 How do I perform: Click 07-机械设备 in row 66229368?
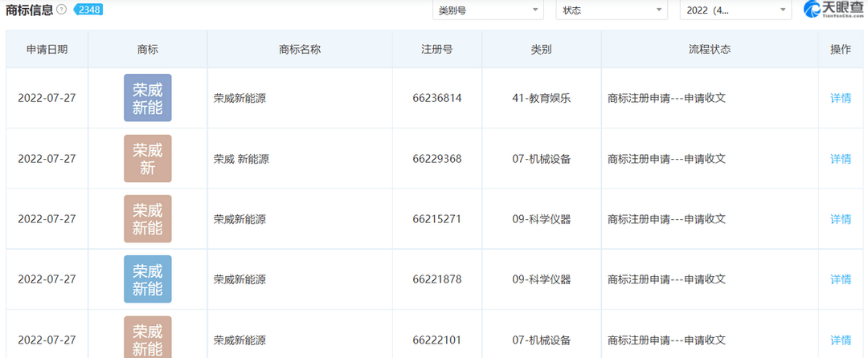[x=542, y=159]
